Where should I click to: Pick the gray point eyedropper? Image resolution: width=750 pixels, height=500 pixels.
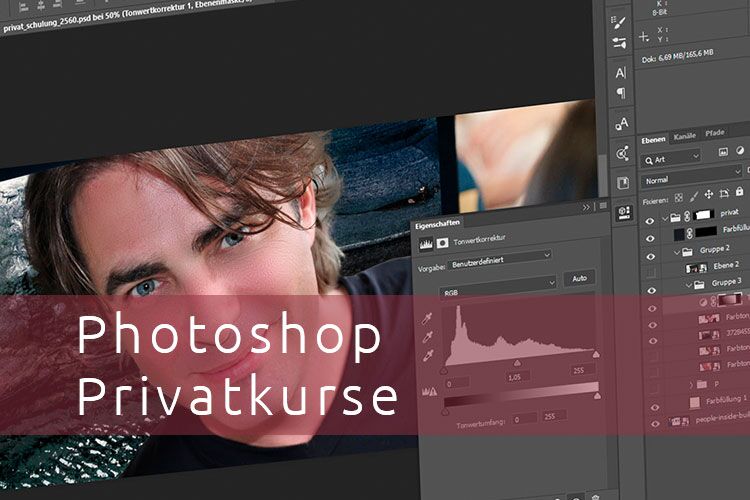point(428,337)
